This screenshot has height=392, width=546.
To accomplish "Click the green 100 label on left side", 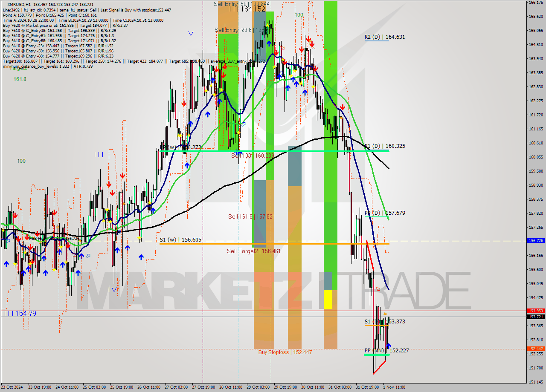I will (x=21, y=161).
